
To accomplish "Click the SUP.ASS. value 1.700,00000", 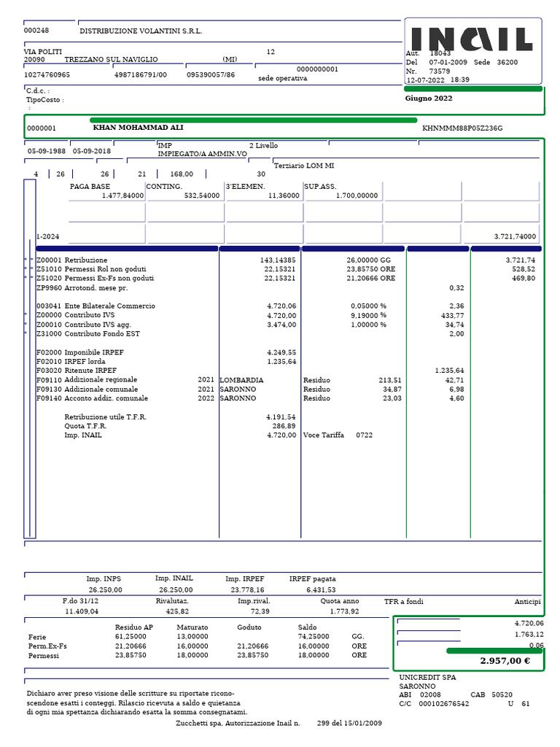I will [x=357, y=196].
